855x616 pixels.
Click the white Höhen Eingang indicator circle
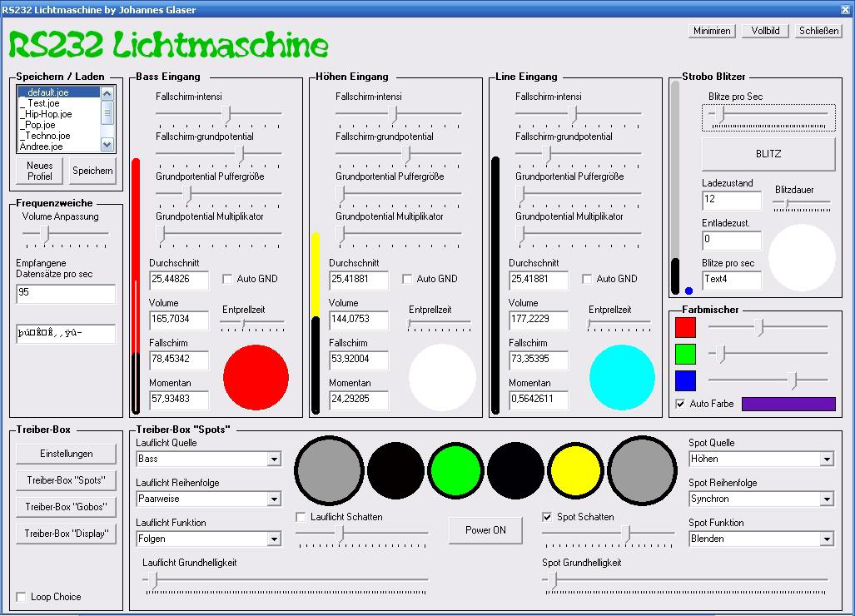[441, 377]
